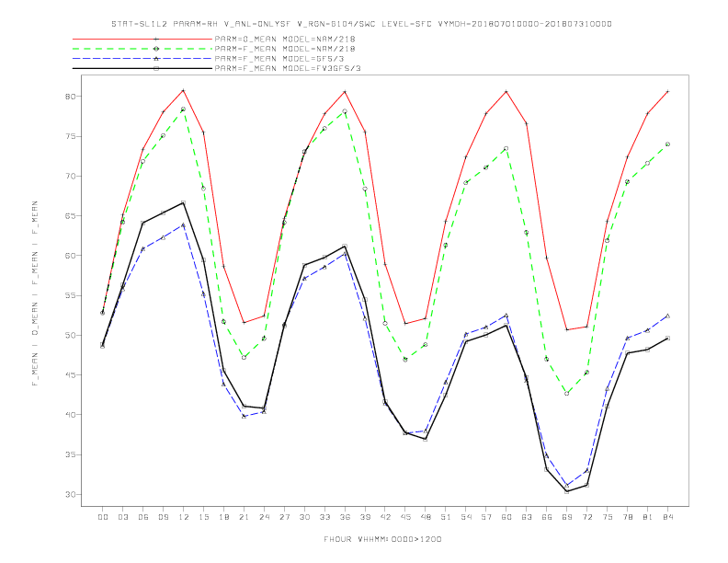This screenshot has width=728, height=563.
Task: Click y-axis tick value 45
Action: pos(70,374)
